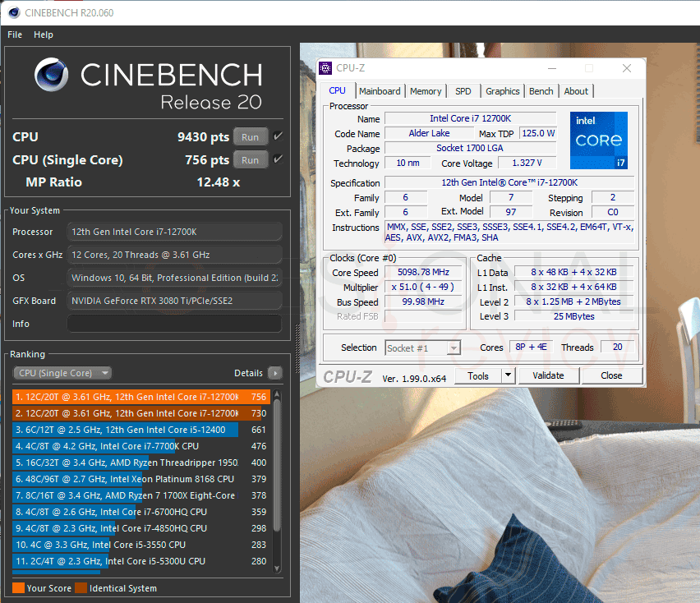Click the MP Ratio value 12.48 x
The image size is (700, 603).
[219, 182]
